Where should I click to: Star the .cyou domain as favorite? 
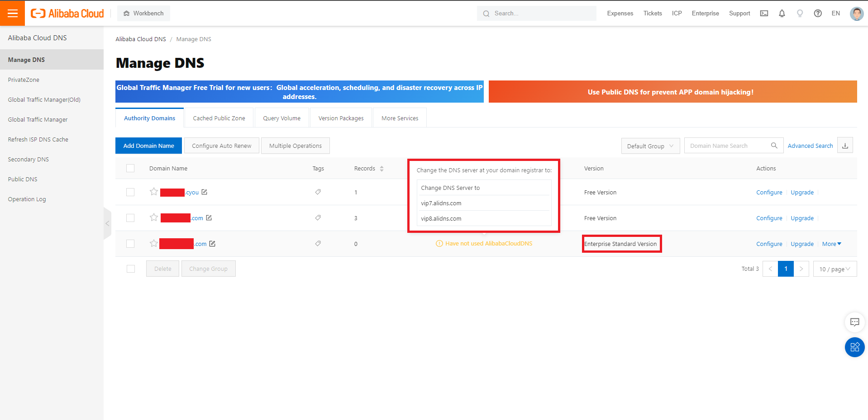click(x=154, y=192)
